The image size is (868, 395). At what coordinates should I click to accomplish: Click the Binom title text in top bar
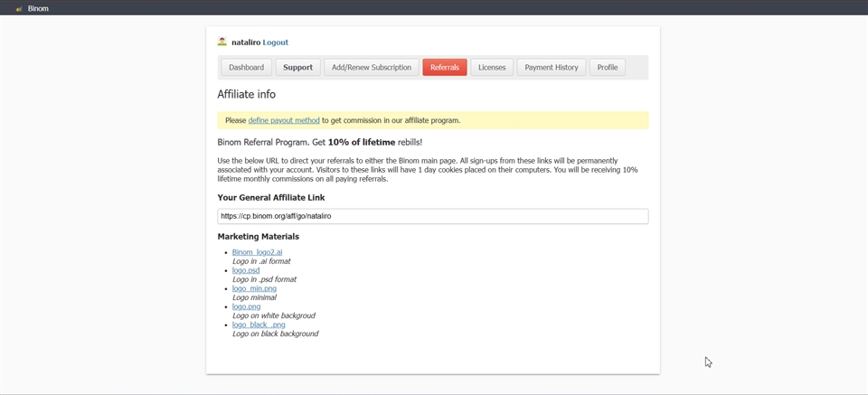(x=38, y=8)
